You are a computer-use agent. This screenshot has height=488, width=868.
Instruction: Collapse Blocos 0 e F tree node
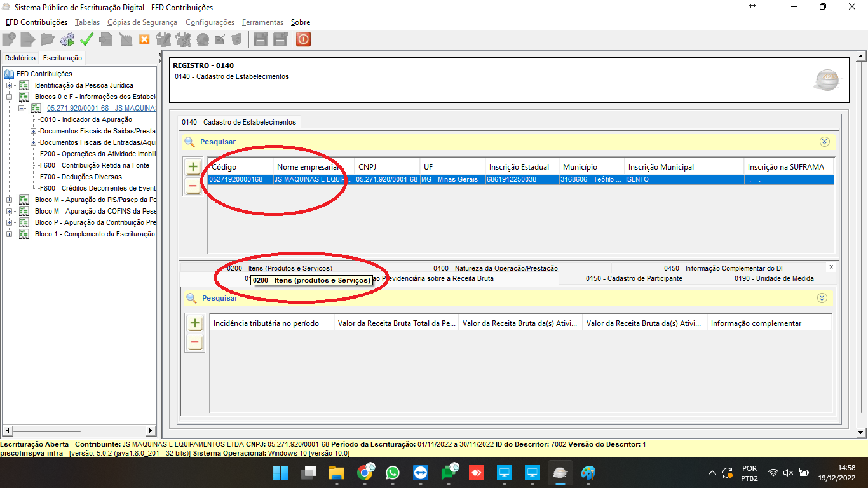click(x=10, y=97)
